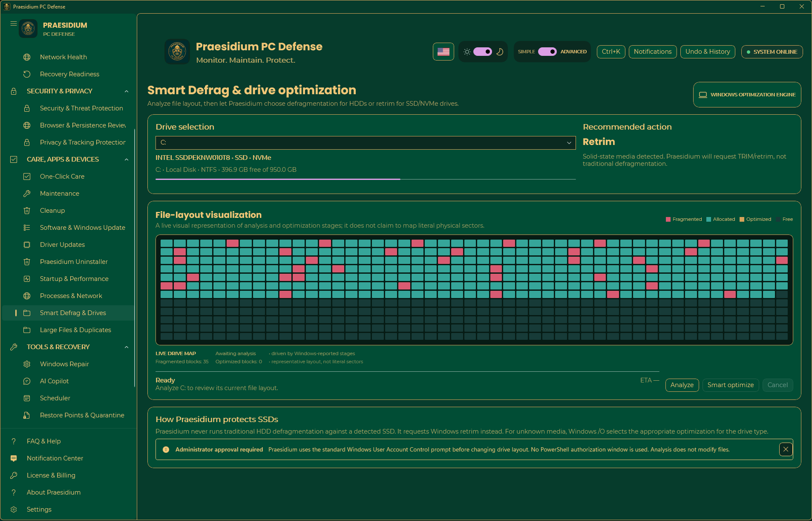Click the Processes & Network globe icon
812x521 pixels.
click(27, 296)
